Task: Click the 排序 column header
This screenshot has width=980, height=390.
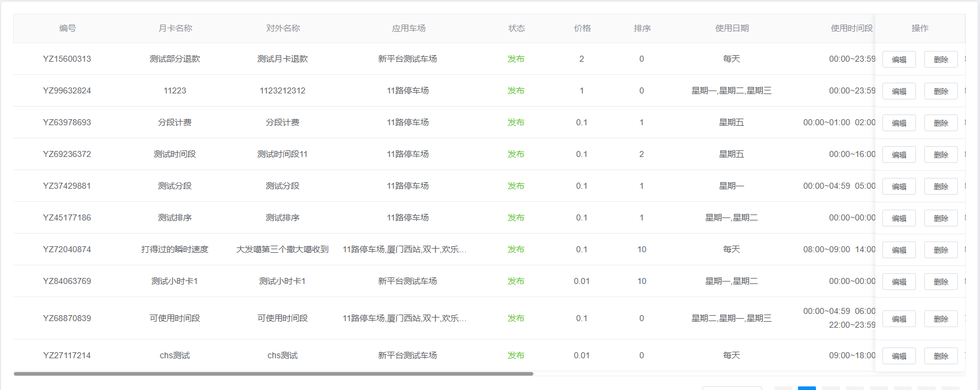Action: 642,28
